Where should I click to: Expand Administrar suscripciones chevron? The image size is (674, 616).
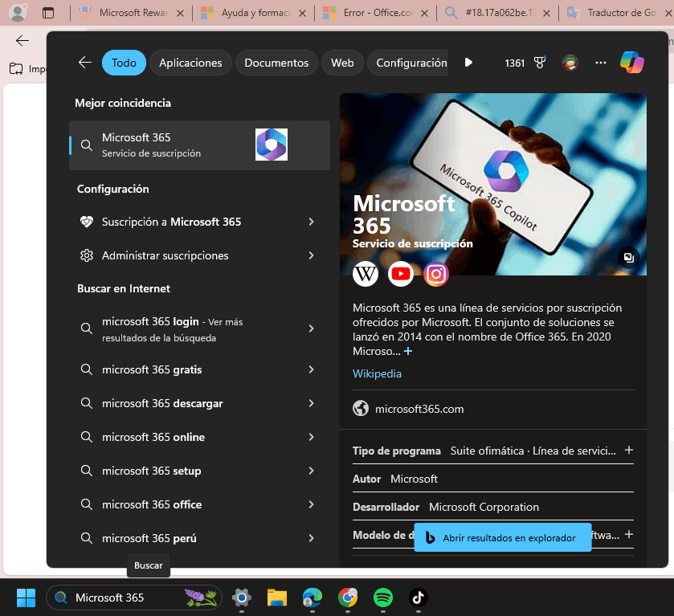(x=311, y=255)
